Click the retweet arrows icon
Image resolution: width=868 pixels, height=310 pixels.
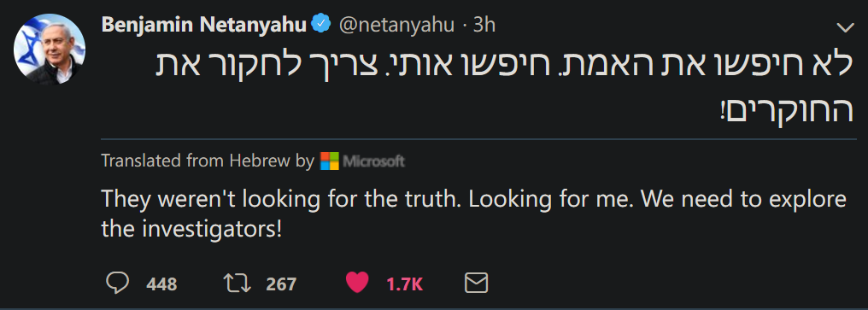click(237, 284)
